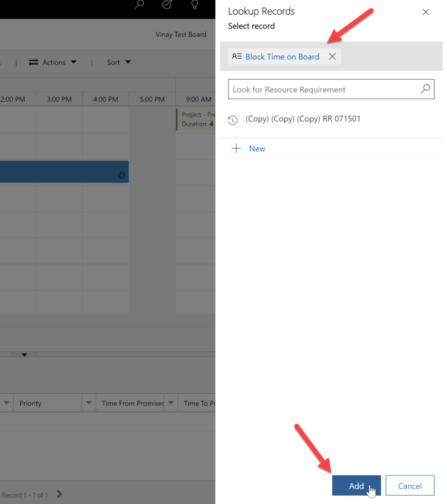Click the plus icon next to New
Image resolution: width=447 pixels, height=504 pixels.
(x=236, y=148)
